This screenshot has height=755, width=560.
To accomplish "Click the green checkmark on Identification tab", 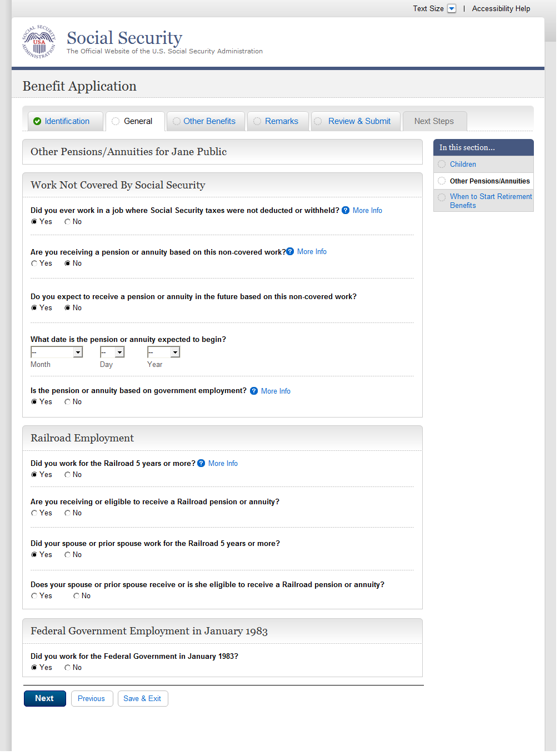I will [x=37, y=121].
